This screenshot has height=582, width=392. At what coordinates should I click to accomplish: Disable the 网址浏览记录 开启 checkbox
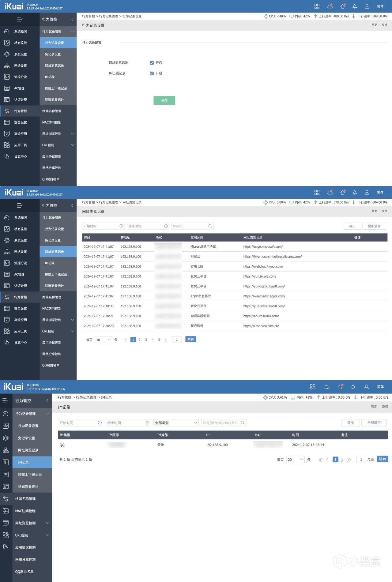(x=152, y=63)
